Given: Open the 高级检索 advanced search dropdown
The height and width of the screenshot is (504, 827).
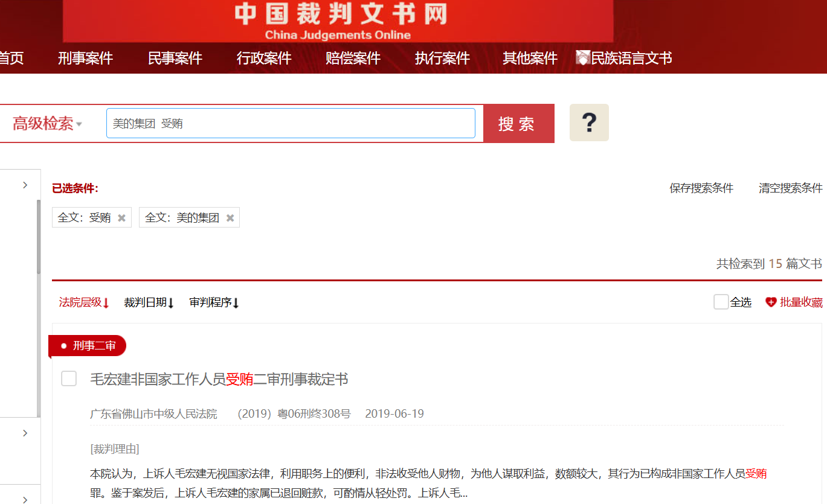Looking at the screenshot, I should pos(47,124).
